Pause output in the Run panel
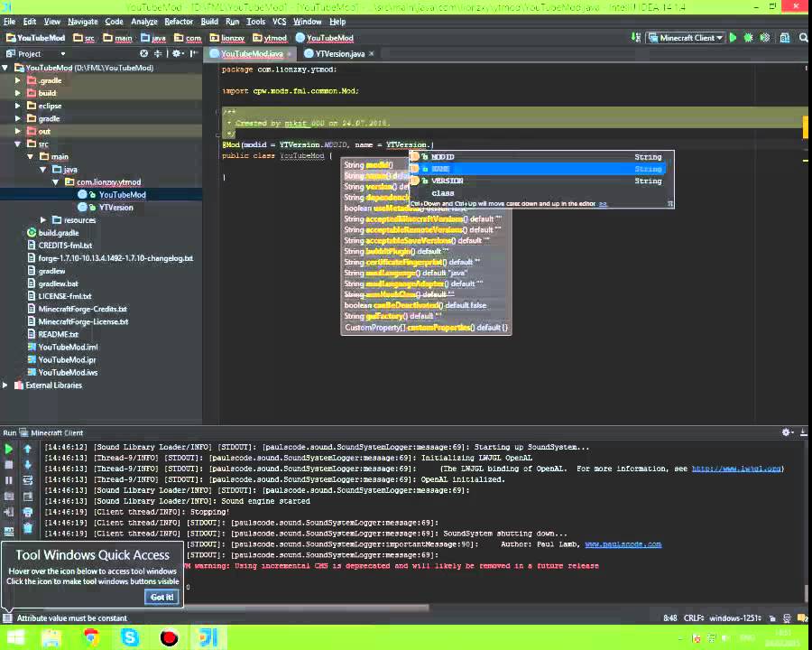Image resolution: width=812 pixels, height=650 pixels. pos(9,480)
